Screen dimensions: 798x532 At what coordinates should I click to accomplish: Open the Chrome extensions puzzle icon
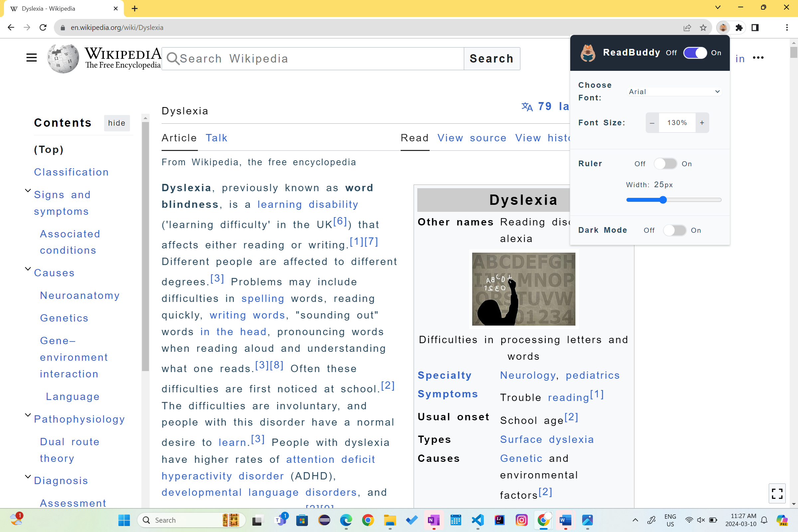739,28
